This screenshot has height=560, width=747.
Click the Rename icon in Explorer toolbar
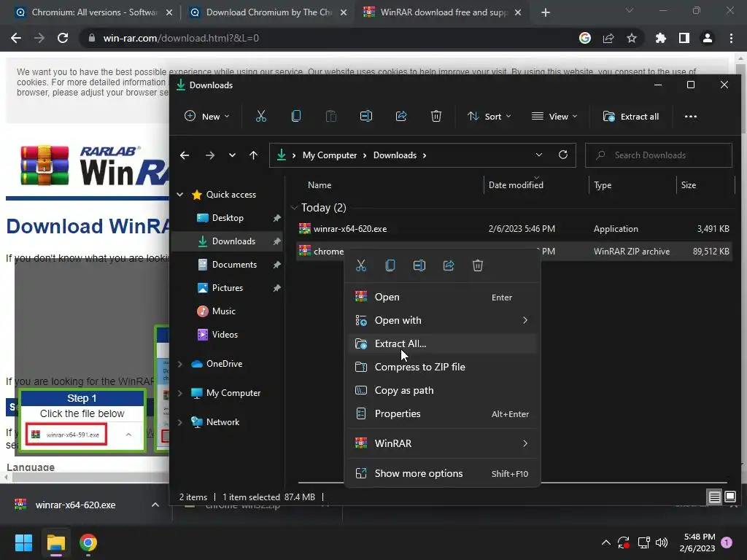(x=366, y=116)
